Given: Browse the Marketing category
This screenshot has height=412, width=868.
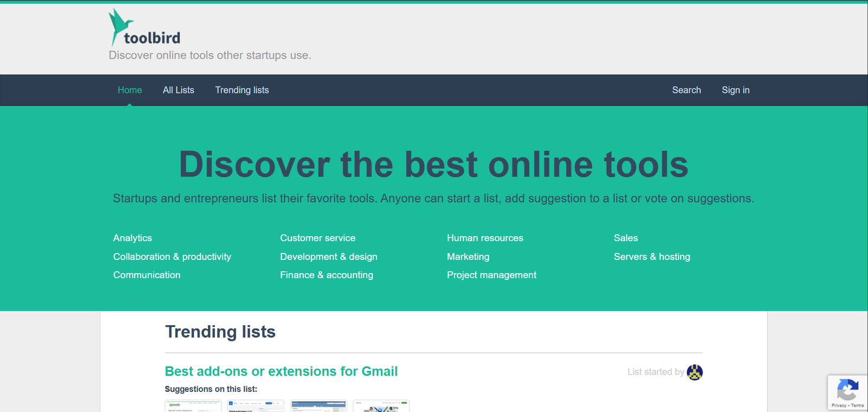Looking at the screenshot, I should tap(468, 257).
